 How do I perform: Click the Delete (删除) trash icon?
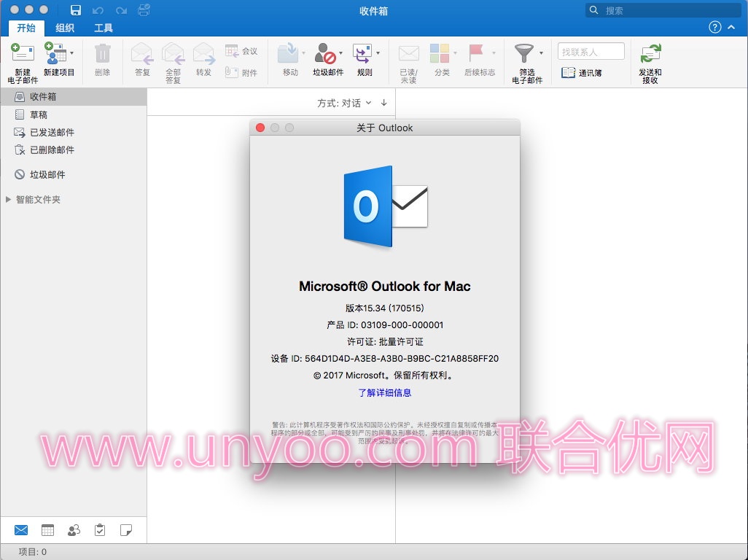click(x=102, y=53)
